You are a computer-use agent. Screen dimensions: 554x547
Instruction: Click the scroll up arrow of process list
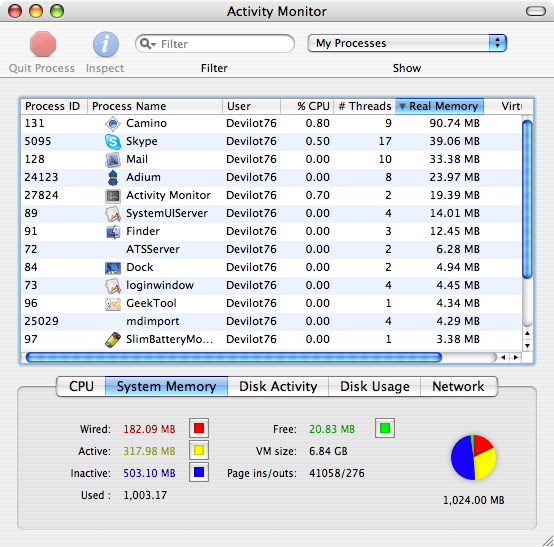[527, 334]
